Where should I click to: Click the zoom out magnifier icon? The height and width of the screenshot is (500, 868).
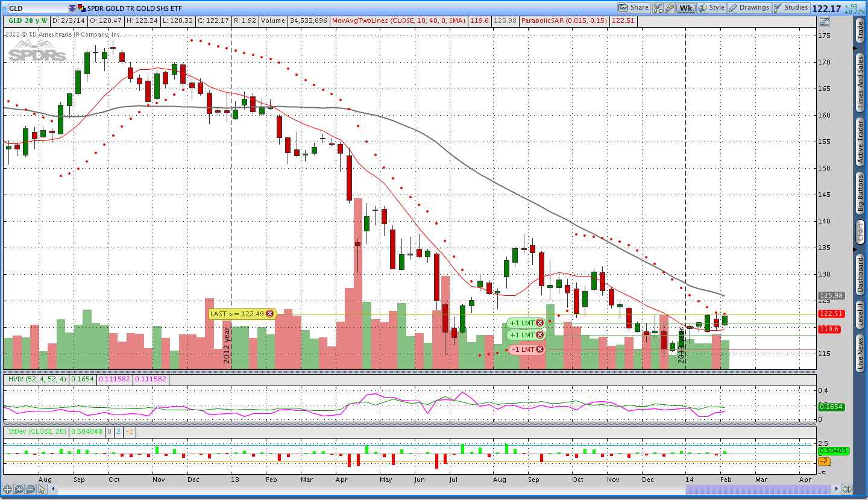(x=31, y=489)
